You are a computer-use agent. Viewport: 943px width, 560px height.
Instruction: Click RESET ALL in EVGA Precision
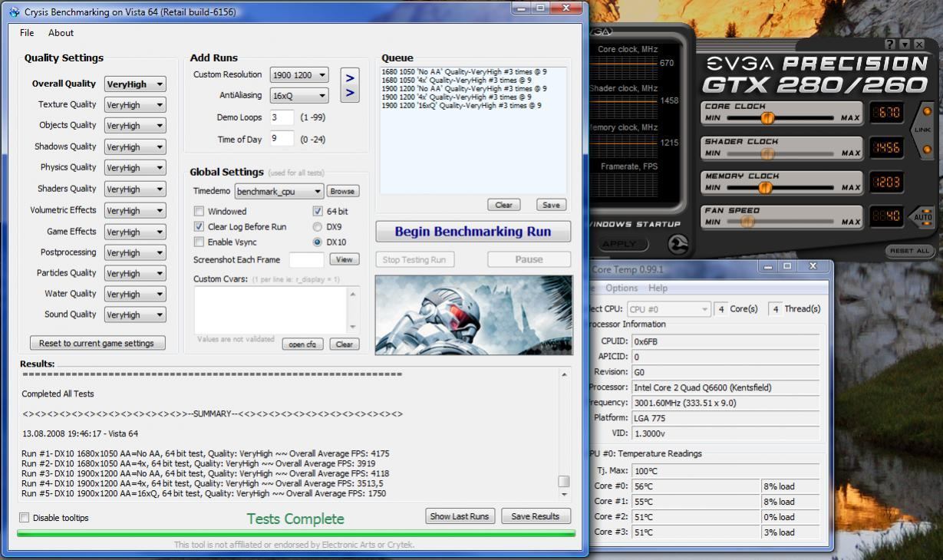tap(911, 251)
